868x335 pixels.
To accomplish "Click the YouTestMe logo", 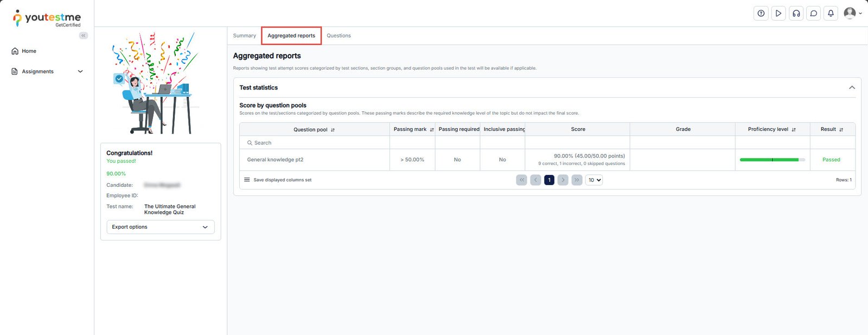I will 47,18.
